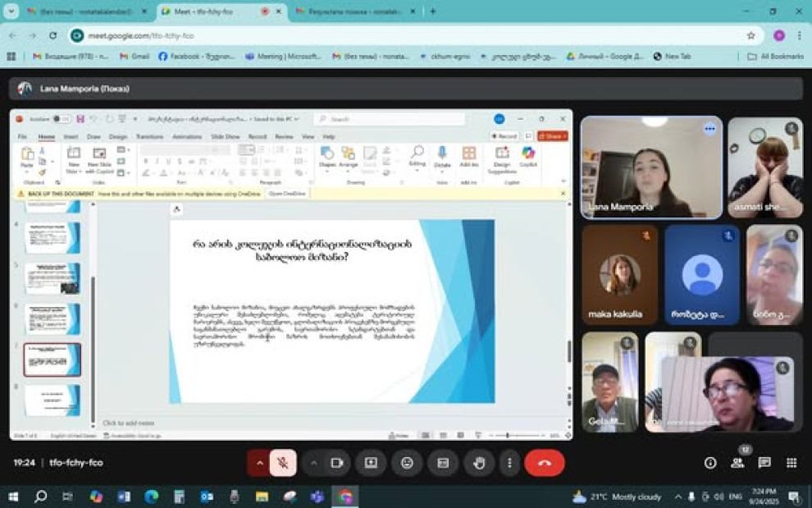Click the Chrome address bar
The width and height of the screenshot is (812, 508).
click(410, 36)
